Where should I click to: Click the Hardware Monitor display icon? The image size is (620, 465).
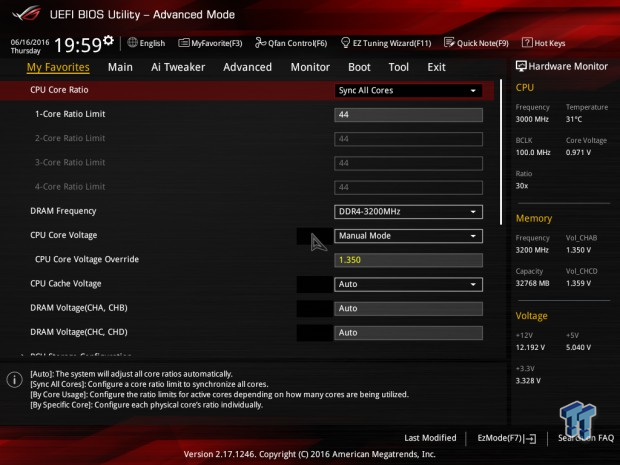pos(521,66)
